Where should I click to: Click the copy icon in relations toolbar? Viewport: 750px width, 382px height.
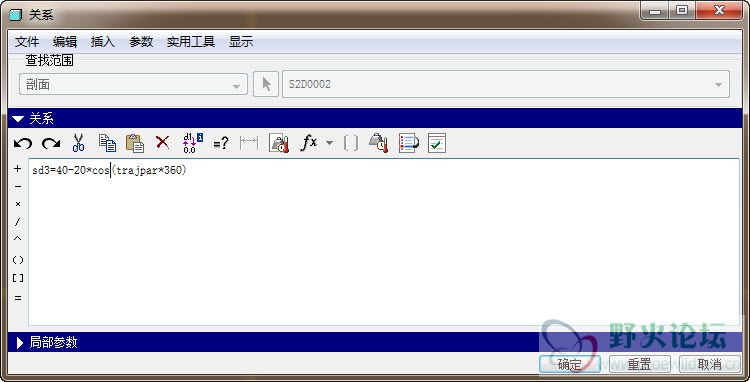pyautogui.click(x=107, y=143)
